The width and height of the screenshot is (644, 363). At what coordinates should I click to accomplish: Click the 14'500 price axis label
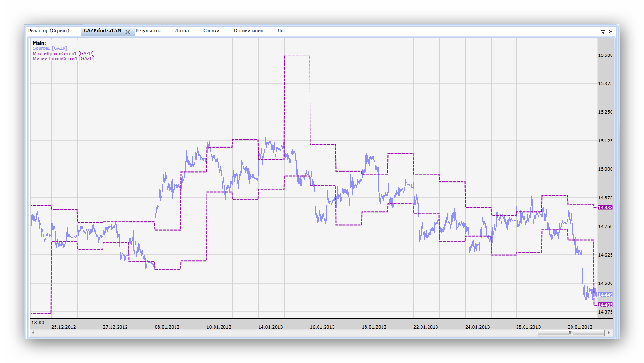pos(605,283)
